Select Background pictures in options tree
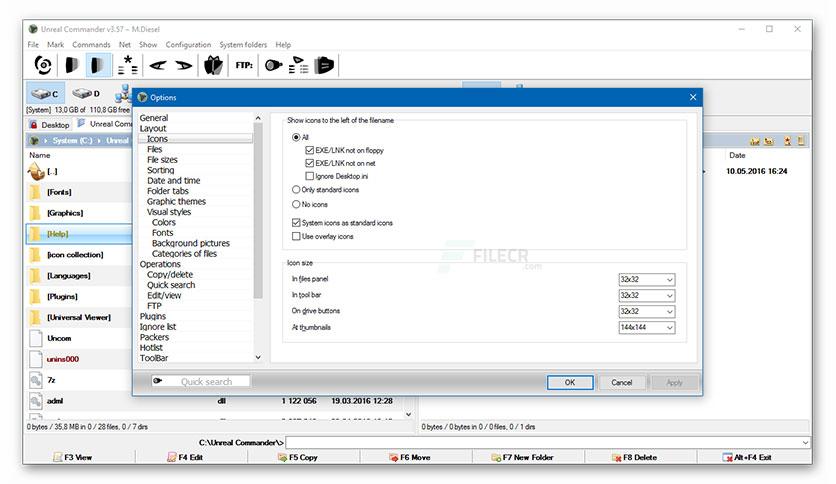 pos(190,243)
